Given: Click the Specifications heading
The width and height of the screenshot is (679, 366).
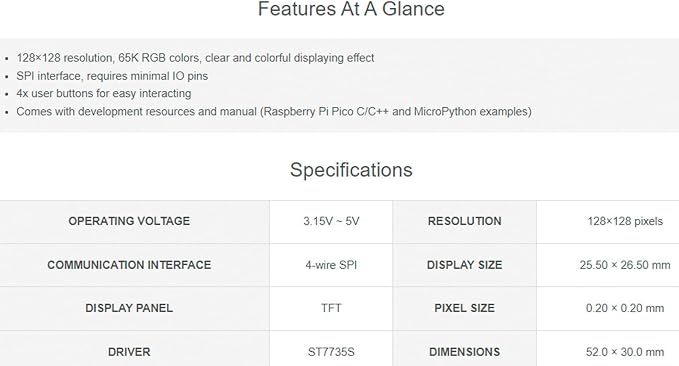Looking at the screenshot, I should click(351, 170).
